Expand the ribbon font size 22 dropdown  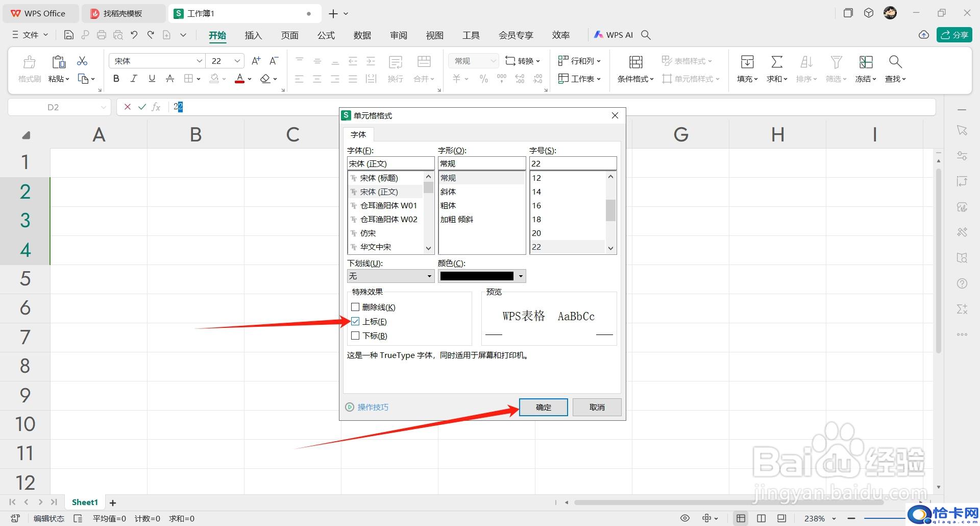[237, 61]
